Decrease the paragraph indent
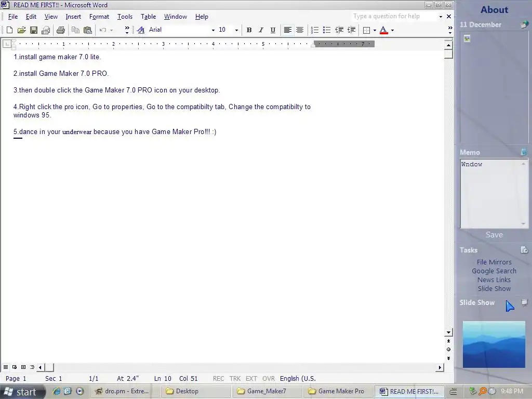 [x=339, y=30]
